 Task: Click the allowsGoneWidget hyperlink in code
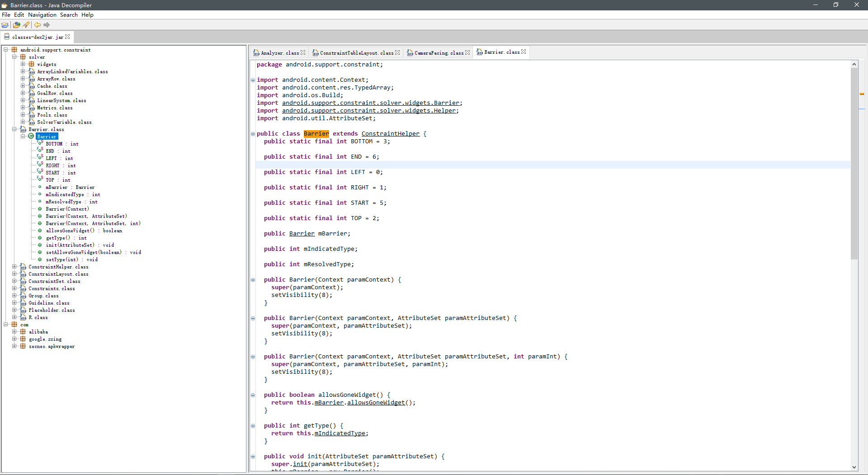(376, 403)
